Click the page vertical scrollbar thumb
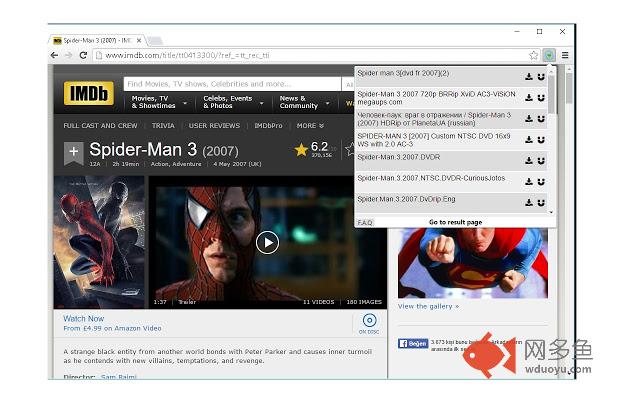 click(x=569, y=88)
